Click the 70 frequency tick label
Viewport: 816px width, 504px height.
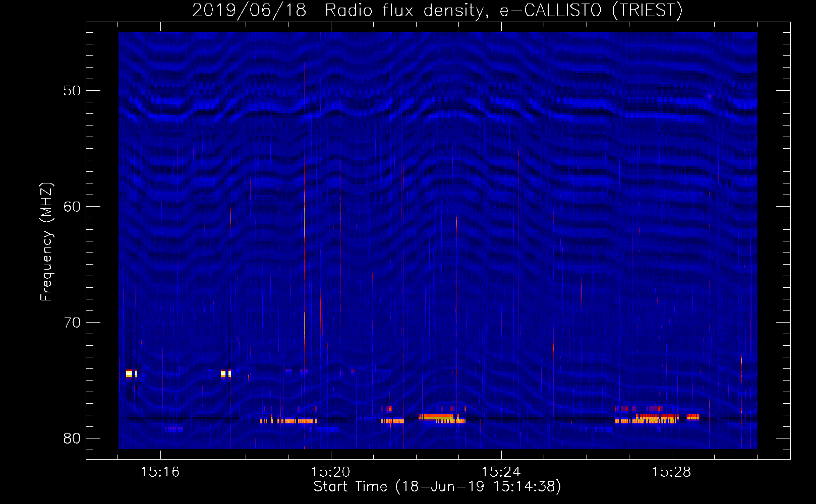pos(72,323)
